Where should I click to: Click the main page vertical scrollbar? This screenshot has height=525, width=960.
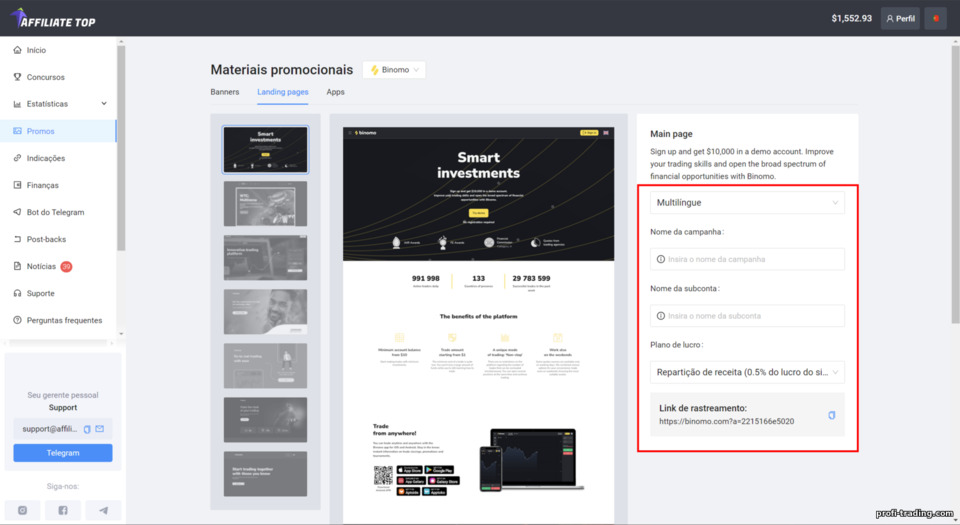pyautogui.click(x=956, y=184)
